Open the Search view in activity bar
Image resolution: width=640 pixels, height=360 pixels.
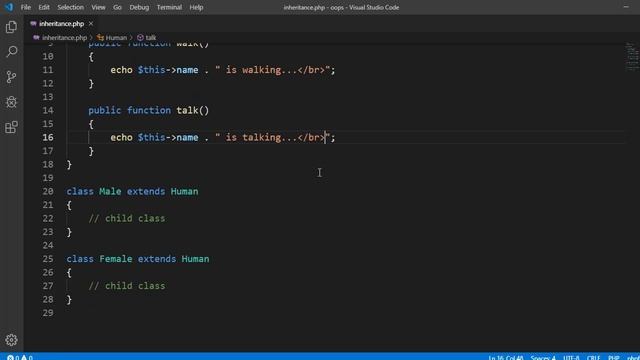click(x=11, y=51)
